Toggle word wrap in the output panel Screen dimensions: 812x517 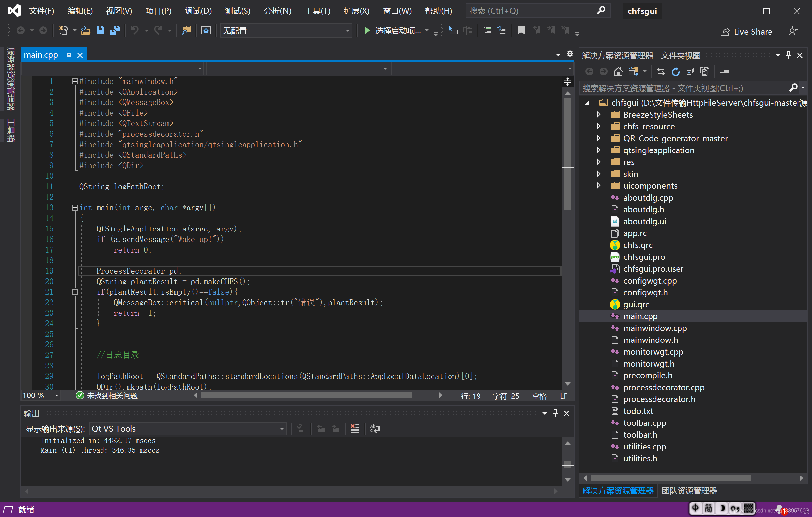coord(375,429)
